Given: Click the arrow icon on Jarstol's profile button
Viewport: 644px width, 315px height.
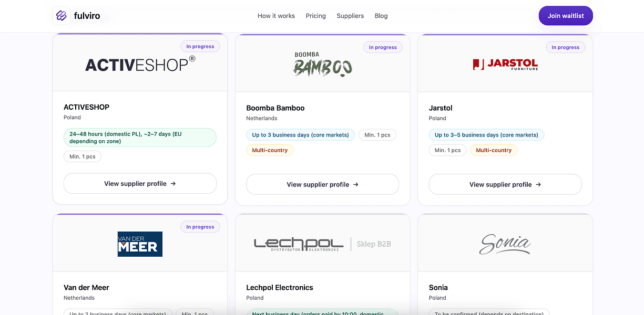Looking at the screenshot, I should pyautogui.click(x=538, y=184).
